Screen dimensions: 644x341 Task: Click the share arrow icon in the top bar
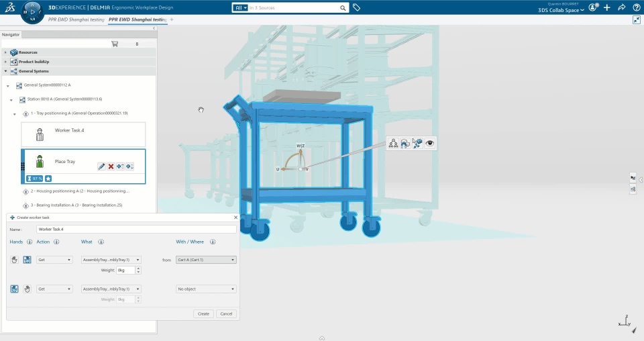[x=622, y=7]
